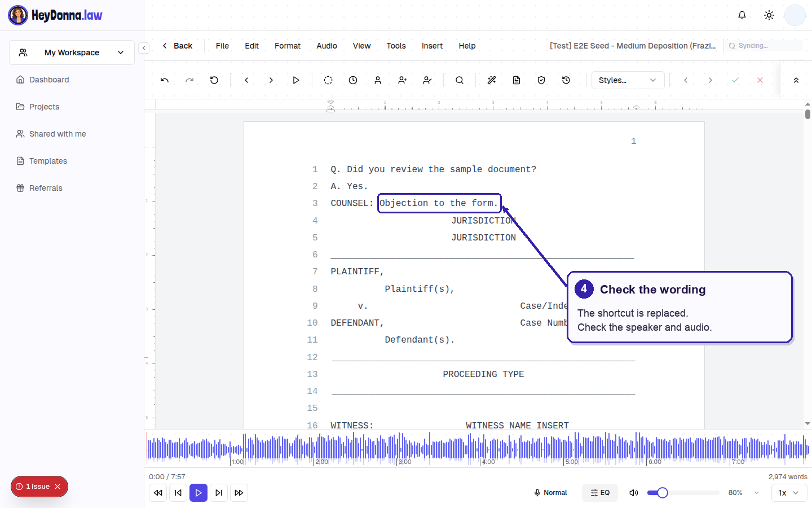
Task: Open the notifications bell
Action: [742, 15]
